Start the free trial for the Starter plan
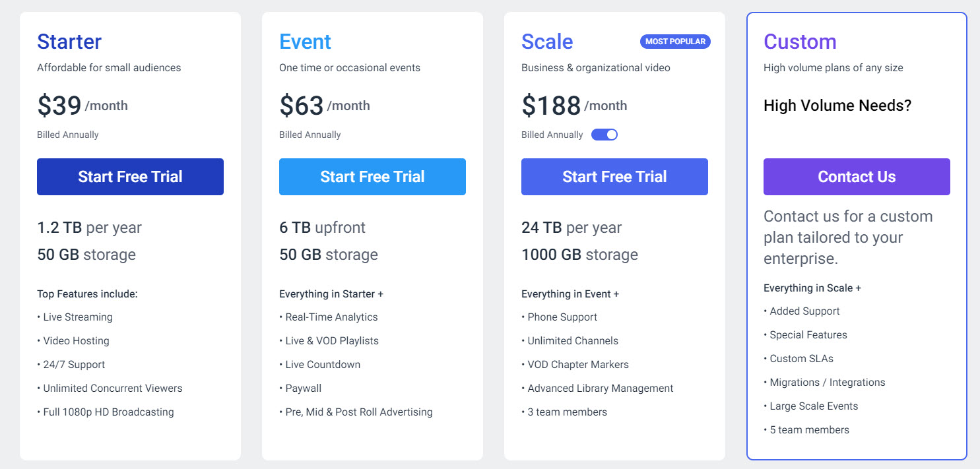The height and width of the screenshot is (469, 980). coord(130,177)
